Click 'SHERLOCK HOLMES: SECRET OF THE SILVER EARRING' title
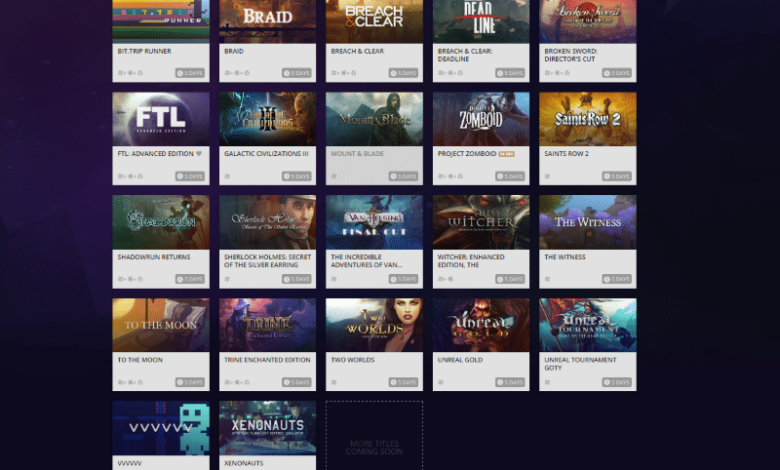Image resolution: width=780 pixels, height=470 pixels. coord(267,261)
